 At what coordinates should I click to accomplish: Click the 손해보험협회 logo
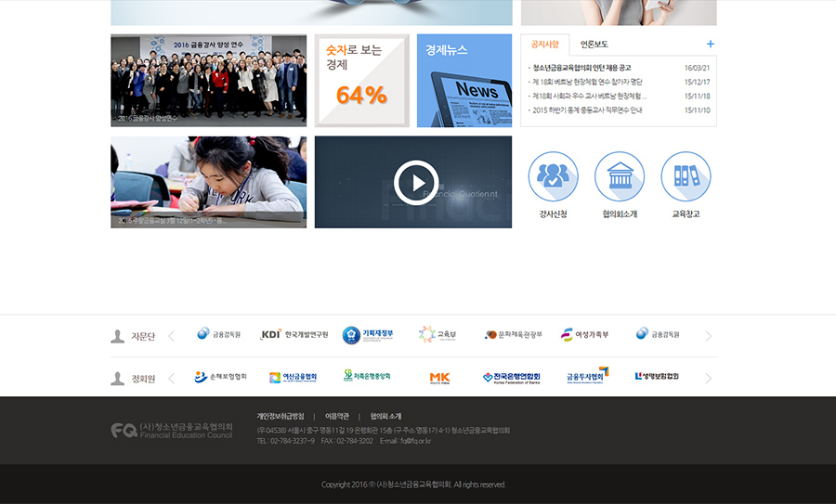click(220, 378)
